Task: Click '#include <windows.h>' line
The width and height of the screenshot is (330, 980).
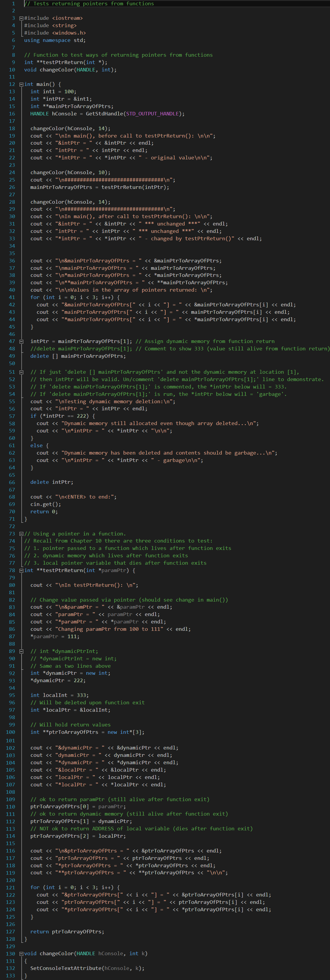Action: pyautogui.click(x=54, y=33)
